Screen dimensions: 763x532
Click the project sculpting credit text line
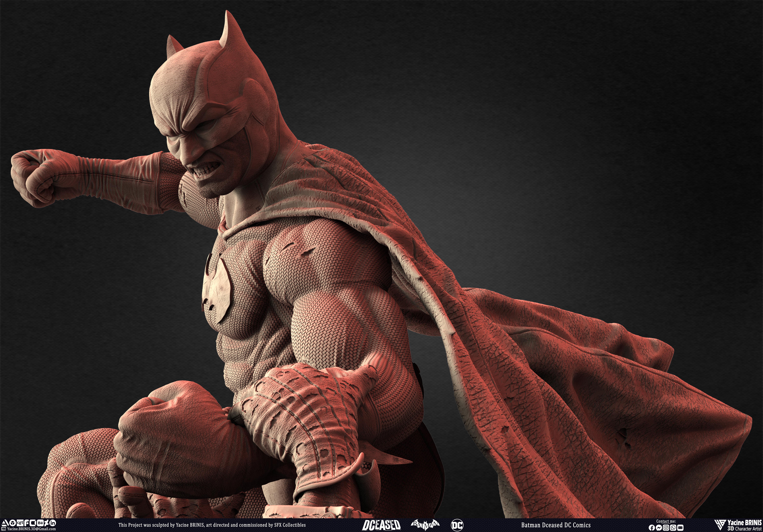coord(212,525)
